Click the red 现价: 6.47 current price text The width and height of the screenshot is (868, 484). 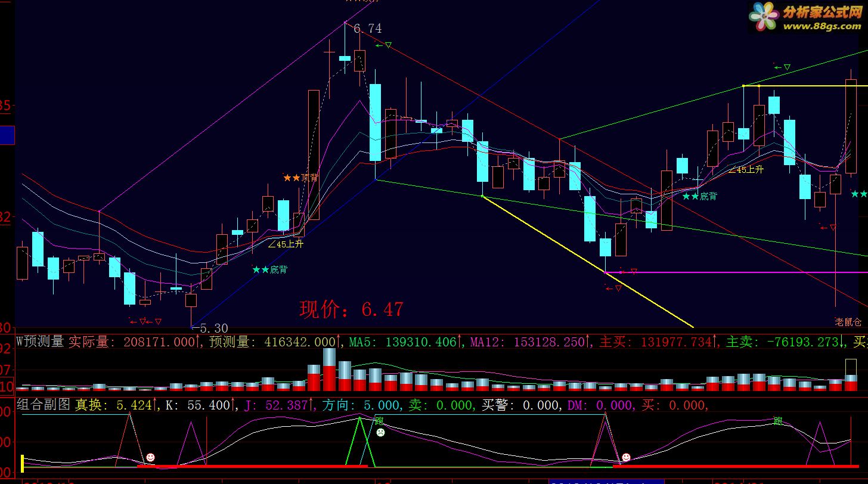(x=351, y=309)
